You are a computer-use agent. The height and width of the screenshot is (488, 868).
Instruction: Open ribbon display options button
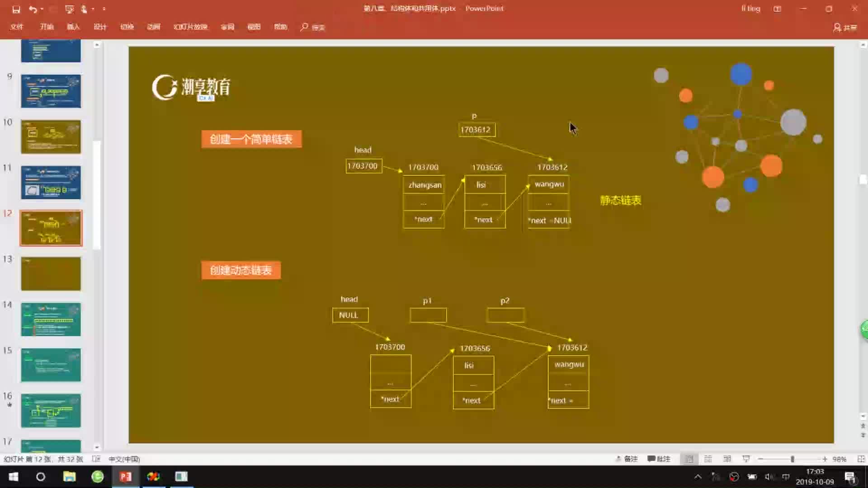pyautogui.click(x=777, y=9)
